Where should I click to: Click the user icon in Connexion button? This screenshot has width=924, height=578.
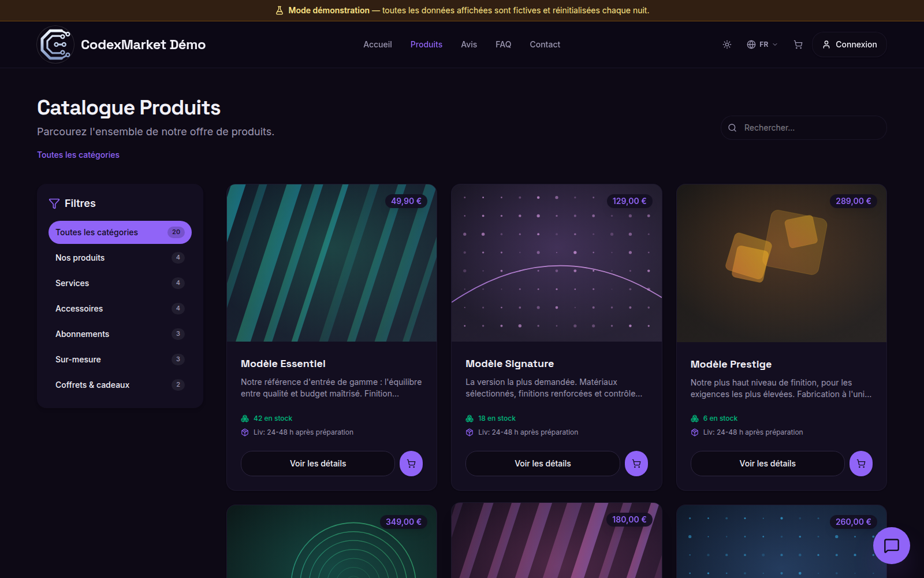pos(826,45)
